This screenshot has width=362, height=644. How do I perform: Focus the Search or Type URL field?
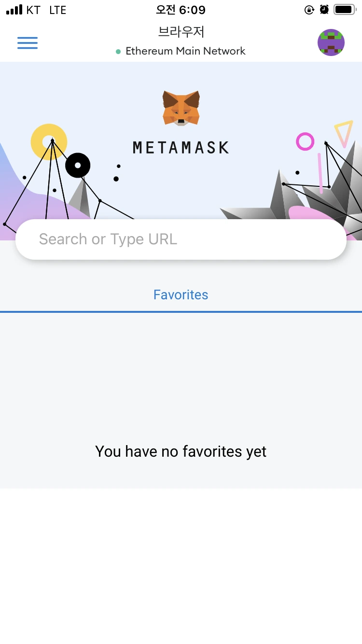[x=181, y=239]
